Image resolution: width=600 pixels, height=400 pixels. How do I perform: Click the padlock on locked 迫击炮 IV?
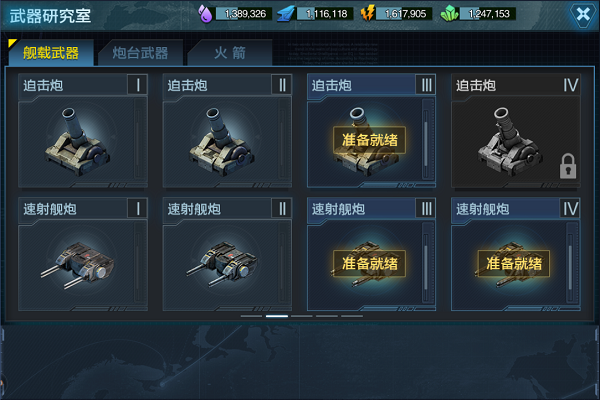(568, 166)
